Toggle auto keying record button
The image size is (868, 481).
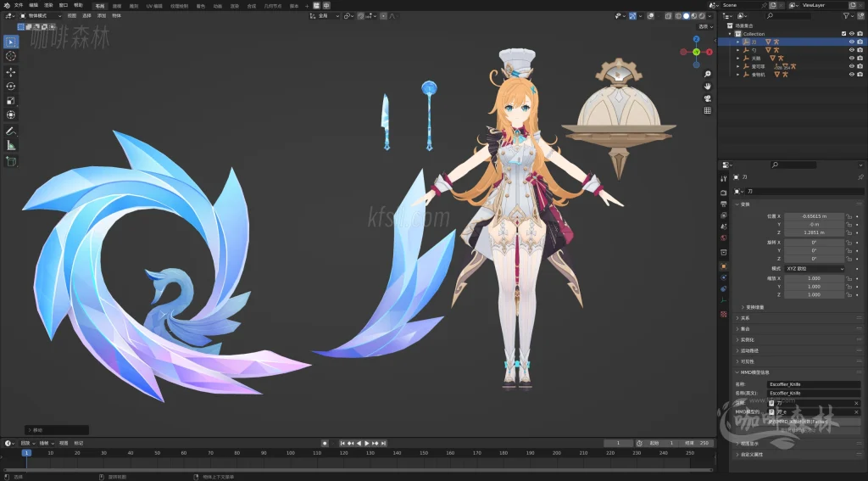325,444
